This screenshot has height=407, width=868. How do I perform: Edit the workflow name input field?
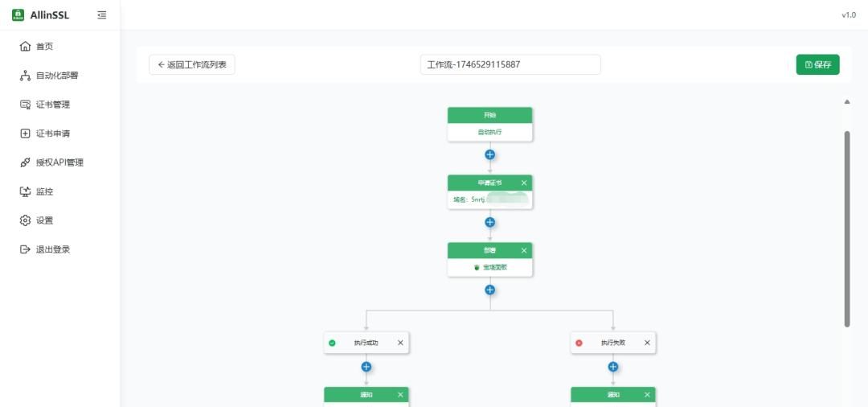click(510, 64)
